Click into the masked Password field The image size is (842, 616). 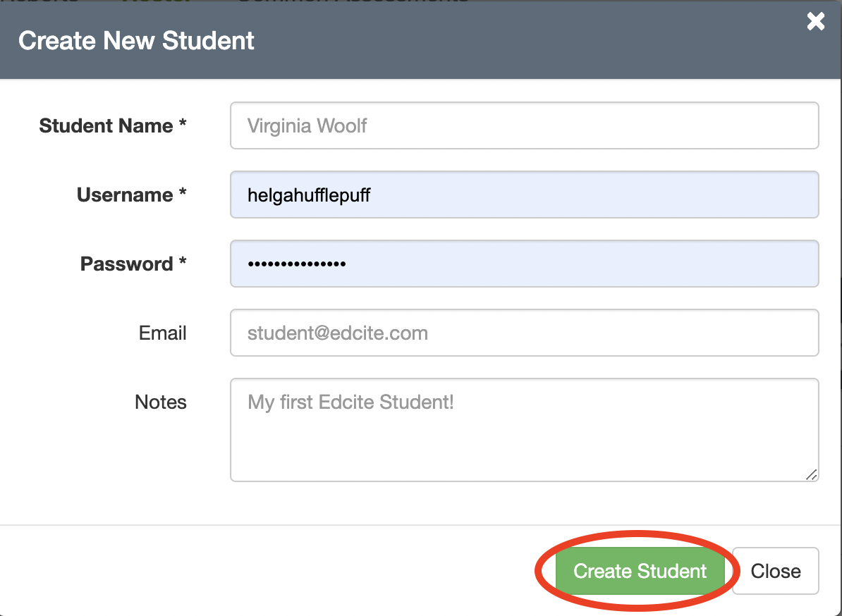click(524, 264)
